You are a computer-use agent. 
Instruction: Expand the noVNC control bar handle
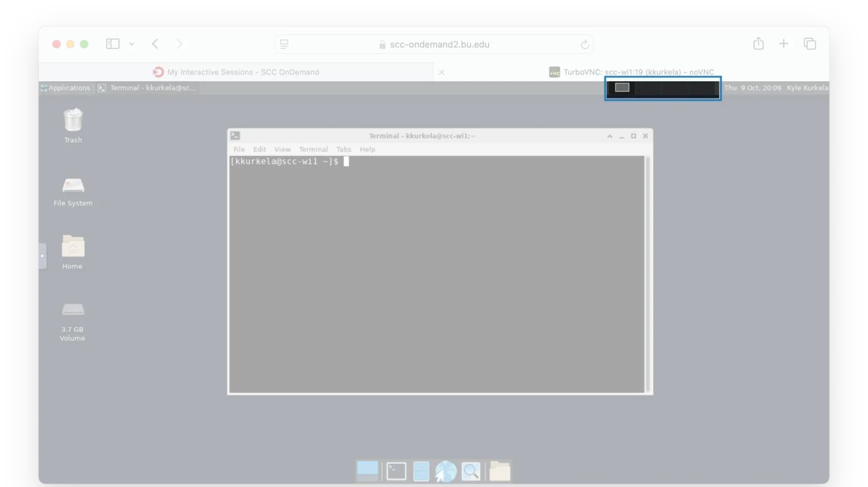tap(42, 256)
